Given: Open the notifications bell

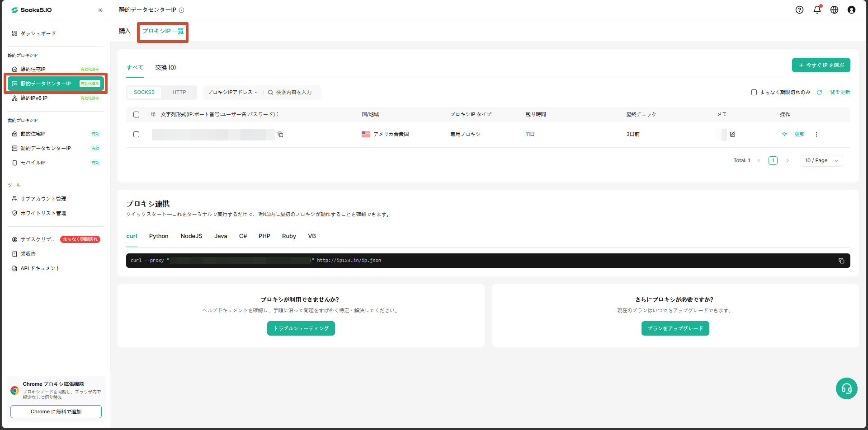Looking at the screenshot, I should point(817,9).
